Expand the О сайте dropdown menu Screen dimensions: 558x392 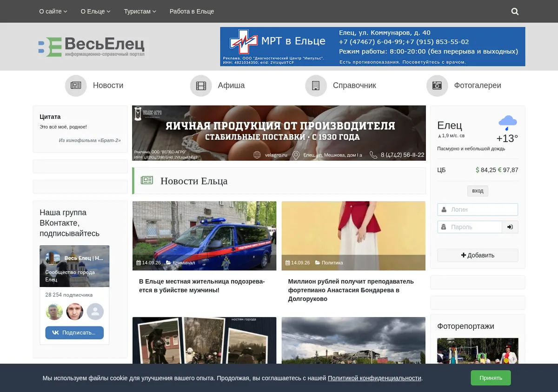tap(53, 11)
